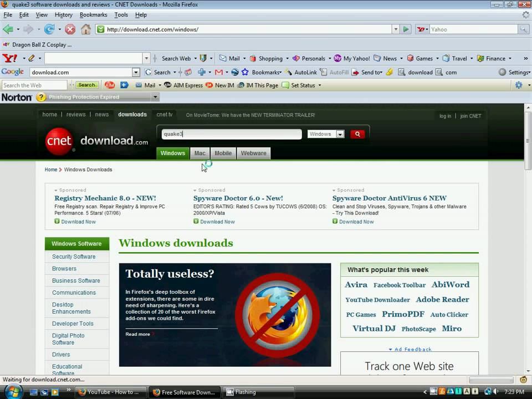The image size is (532, 399).
Task: Switch to the Mac tab
Action: click(200, 153)
